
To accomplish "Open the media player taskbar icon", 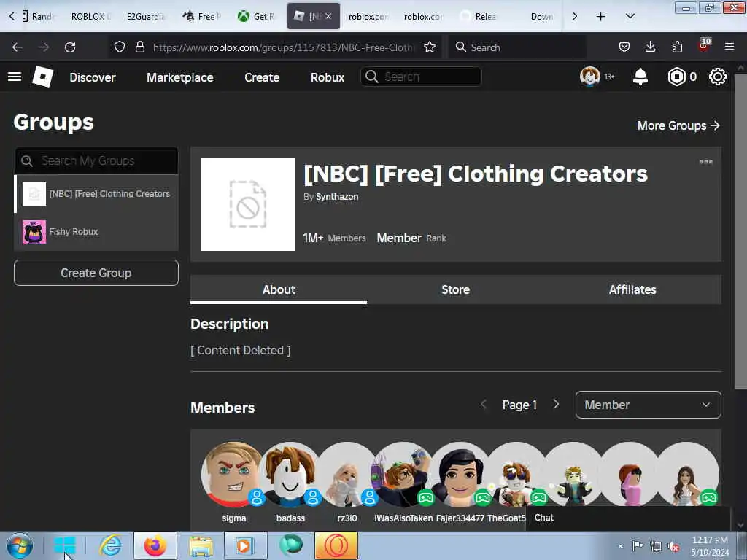I will [x=245, y=545].
